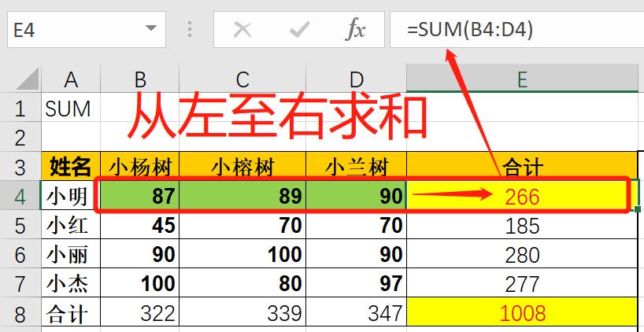644x332 pixels.
Task: Click the 小榕树 header cell
Action: coord(242,166)
